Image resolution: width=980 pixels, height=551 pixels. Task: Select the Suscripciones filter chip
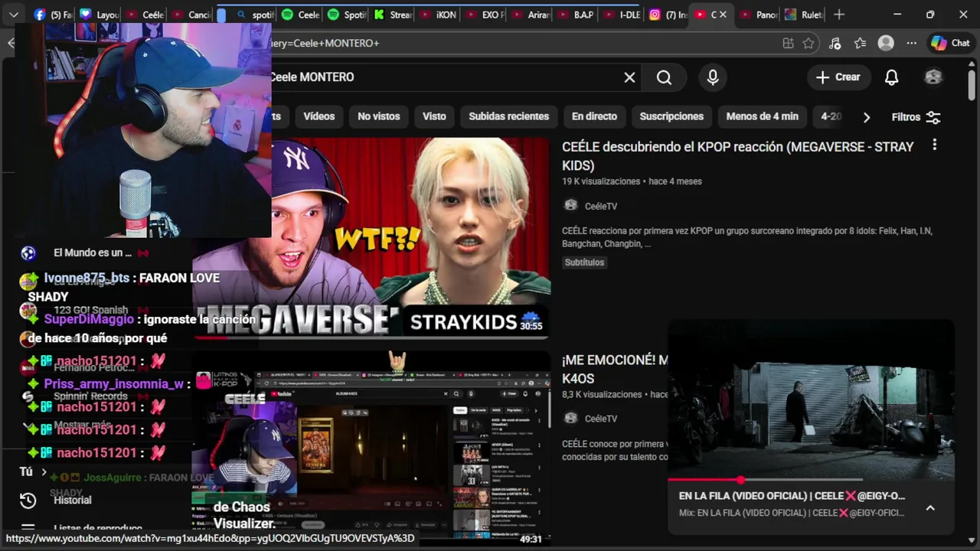(671, 116)
